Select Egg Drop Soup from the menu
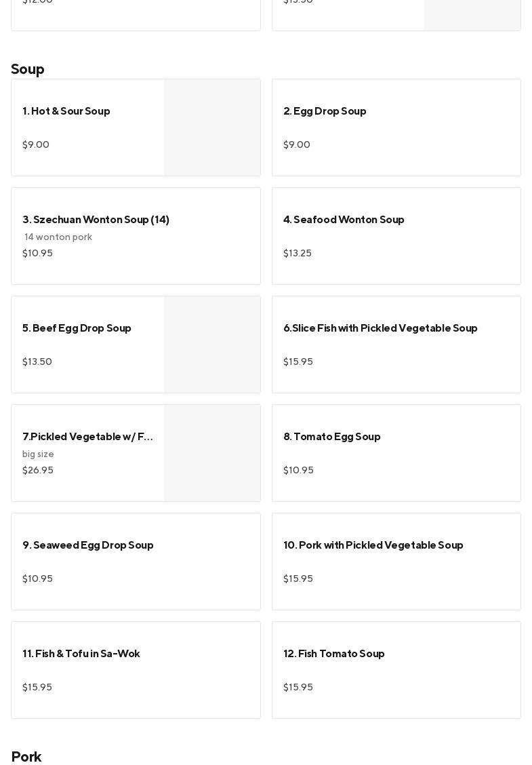The height and width of the screenshot is (765, 532). pos(325,111)
